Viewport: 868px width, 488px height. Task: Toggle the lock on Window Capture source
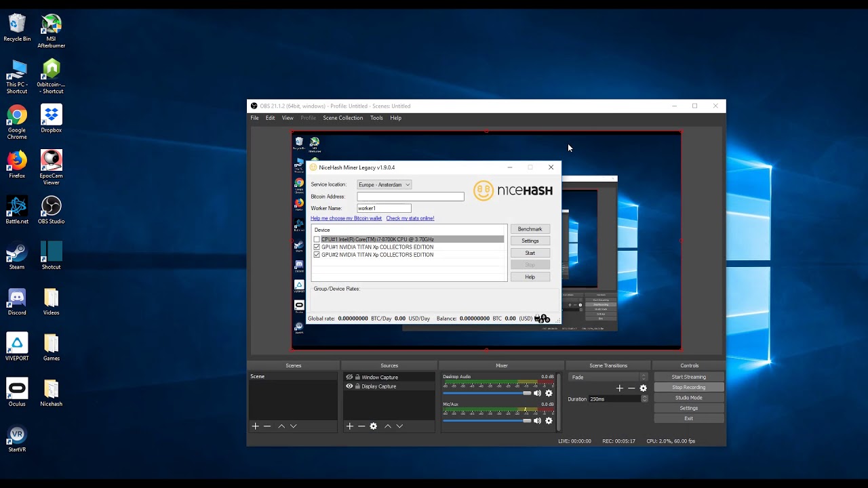coord(357,378)
